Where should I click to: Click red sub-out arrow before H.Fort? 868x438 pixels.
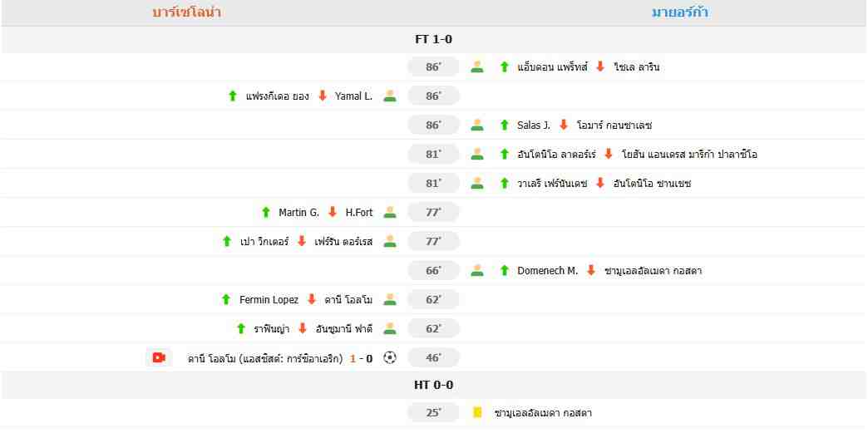point(333,212)
